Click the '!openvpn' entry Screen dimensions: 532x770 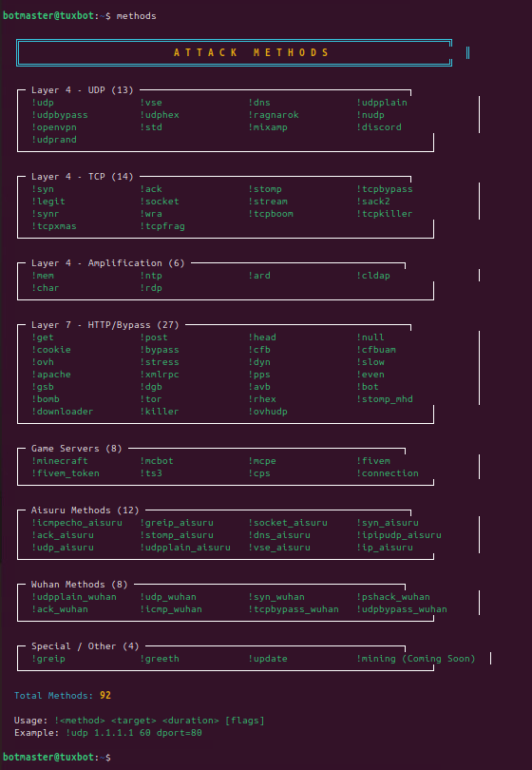click(x=54, y=127)
